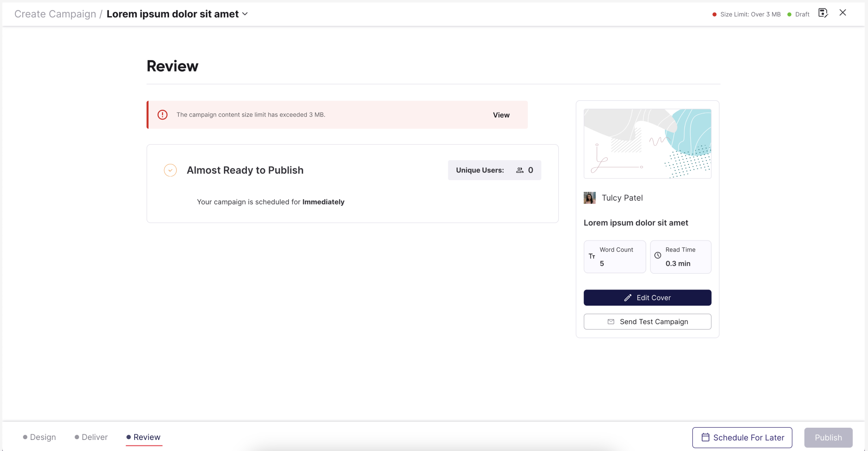Click the Edit Cover button
868x451 pixels.
647,298
